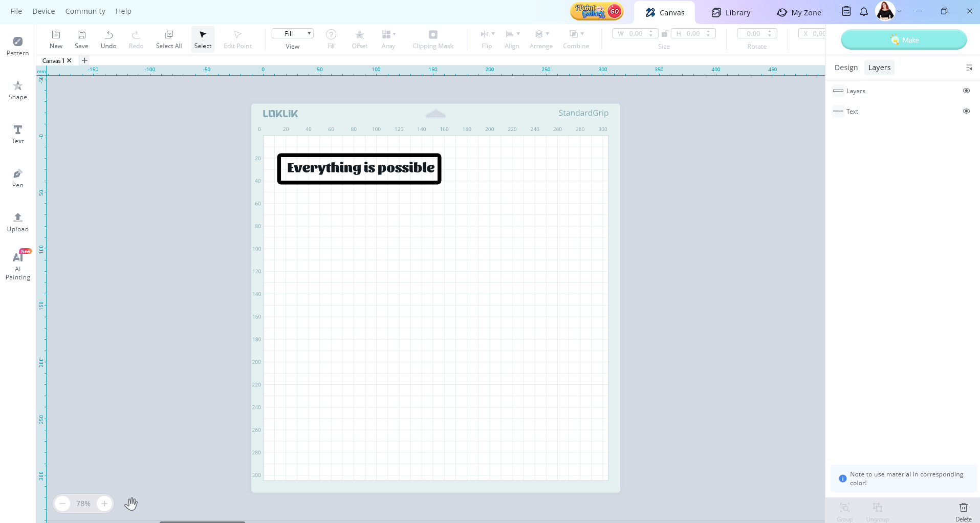The height and width of the screenshot is (523, 980).
Task: Toggle visibility of the Text layer
Action: click(966, 111)
